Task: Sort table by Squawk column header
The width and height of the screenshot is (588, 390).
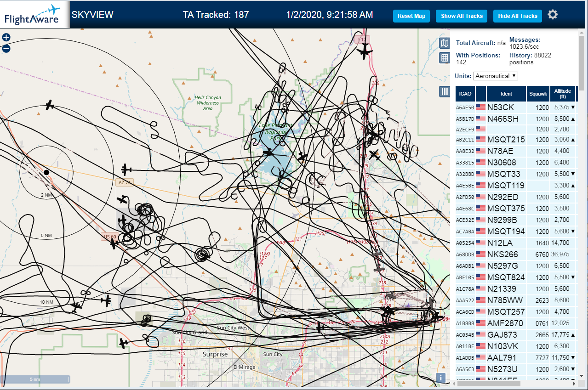Action: pyautogui.click(x=538, y=94)
